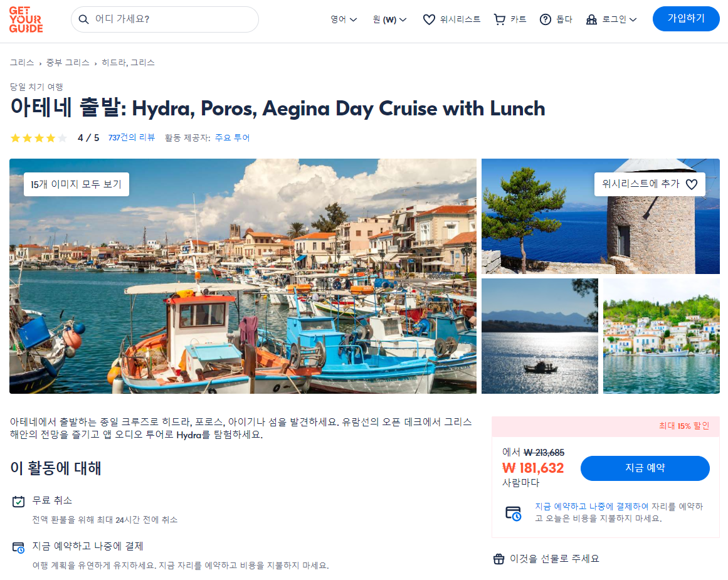Click the free cancellation calendar icon

pos(19,502)
